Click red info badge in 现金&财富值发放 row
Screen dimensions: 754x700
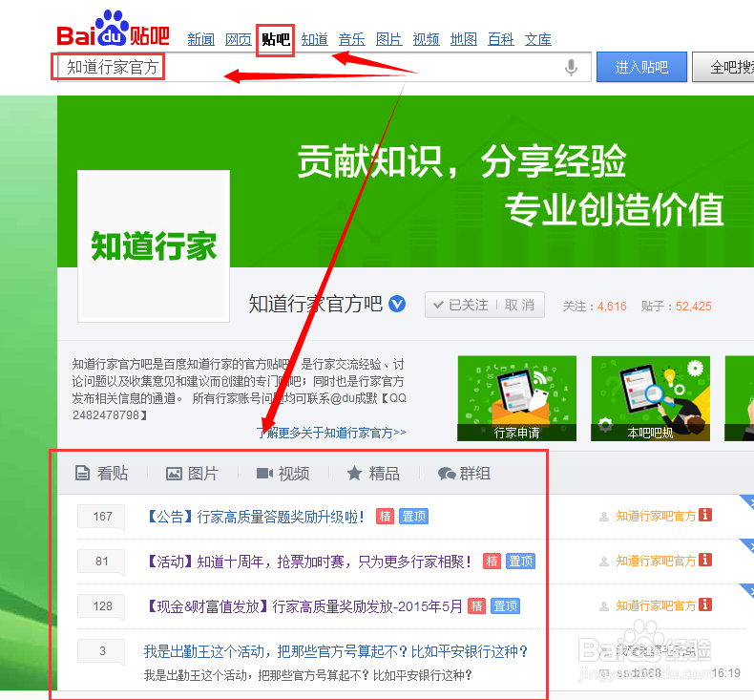tap(705, 605)
